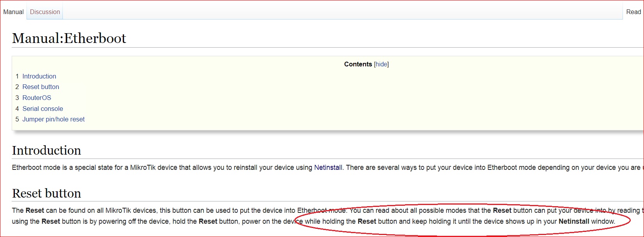Go to Reset button contents entry
This screenshot has width=644, height=237.
click(x=41, y=87)
